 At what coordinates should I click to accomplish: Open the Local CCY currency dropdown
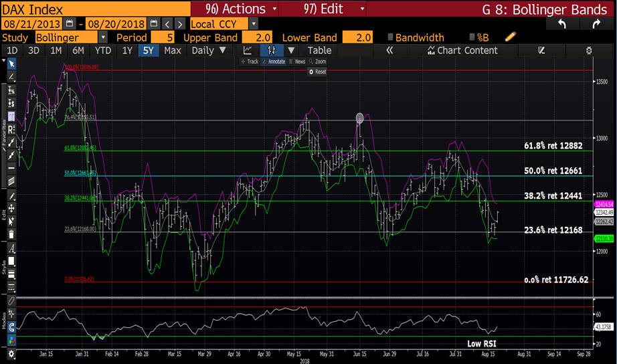click(254, 24)
